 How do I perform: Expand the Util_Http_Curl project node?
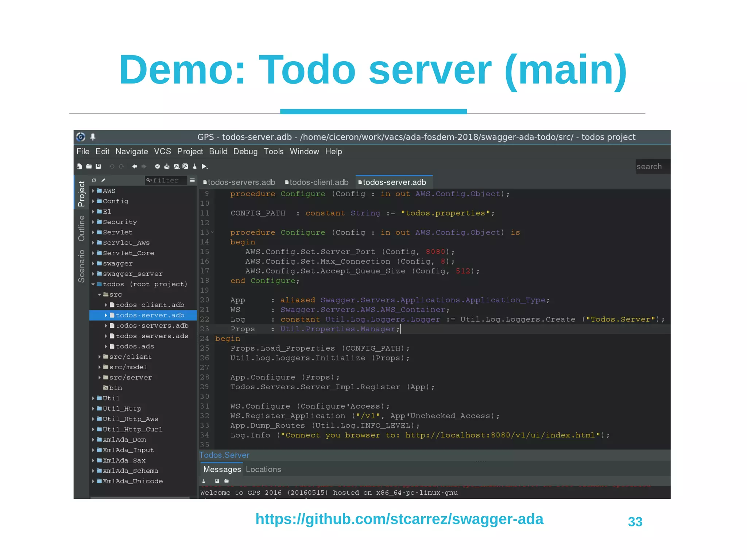coord(93,429)
